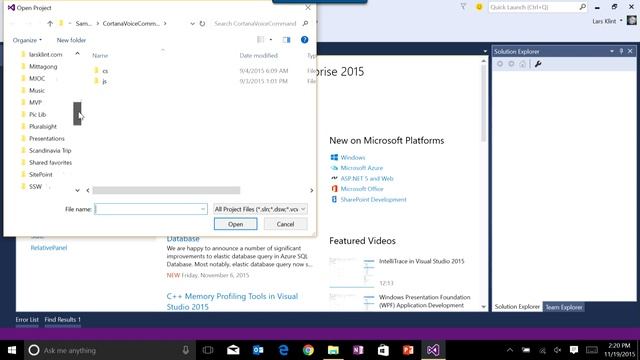The width and height of the screenshot is (640, 360).
Task: Click the Solution Explorer home icon
Action: [x=522, y=64]
